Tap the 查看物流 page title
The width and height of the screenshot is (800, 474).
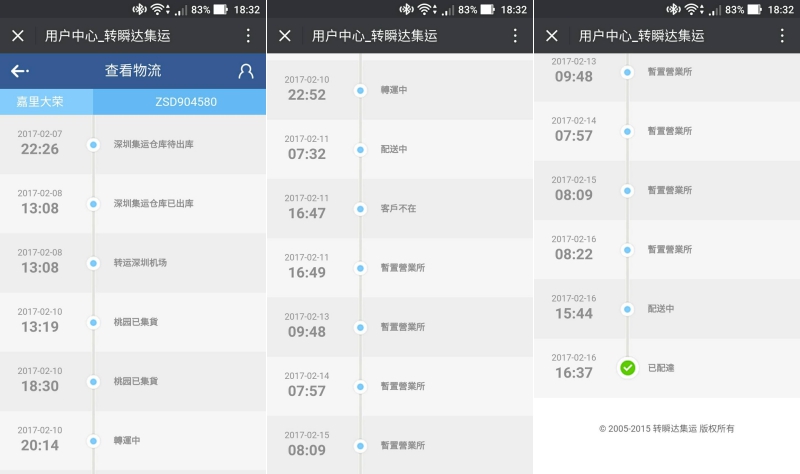[133, 70]
